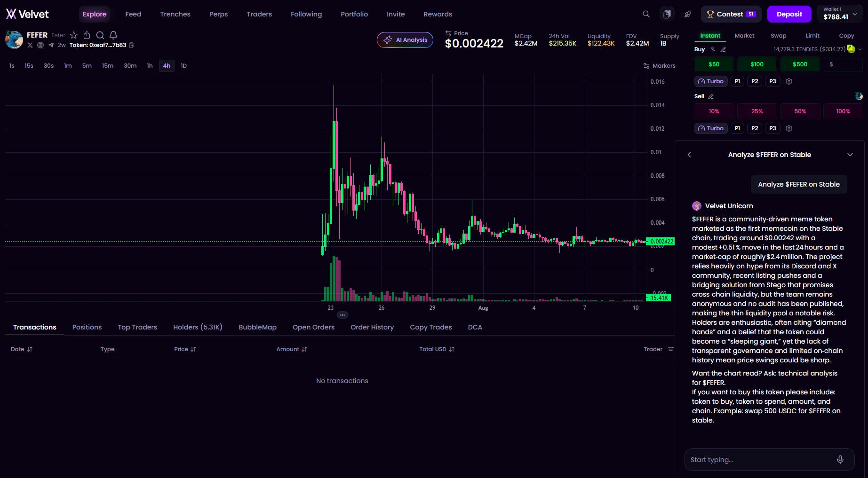Go back in the AI analysis panel
This screenshot has width=868, height=478.
(689, 155)
